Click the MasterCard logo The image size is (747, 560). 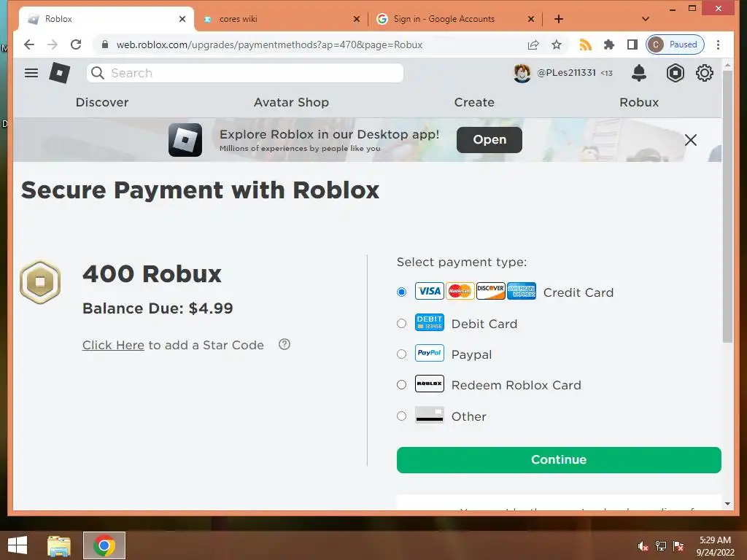(460, 291)
